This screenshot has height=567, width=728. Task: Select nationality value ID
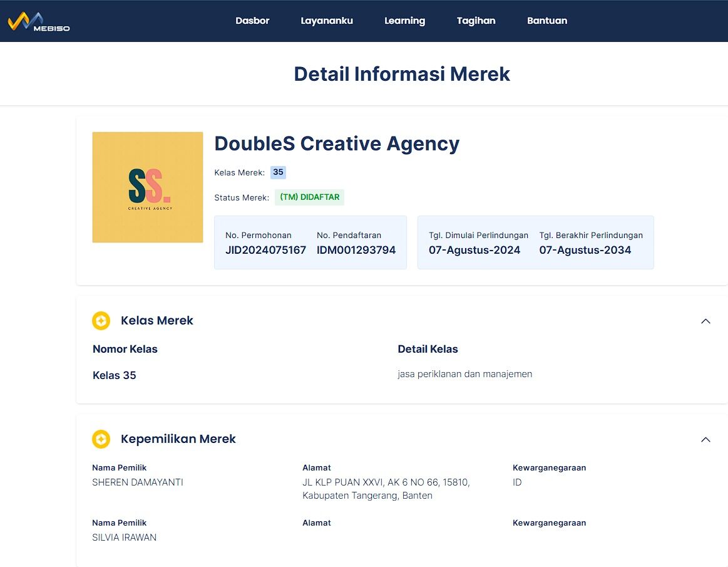(517, 482)
